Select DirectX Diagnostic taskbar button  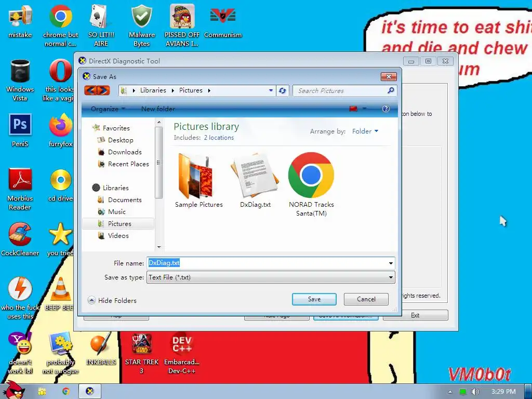[x=89, y=392]
